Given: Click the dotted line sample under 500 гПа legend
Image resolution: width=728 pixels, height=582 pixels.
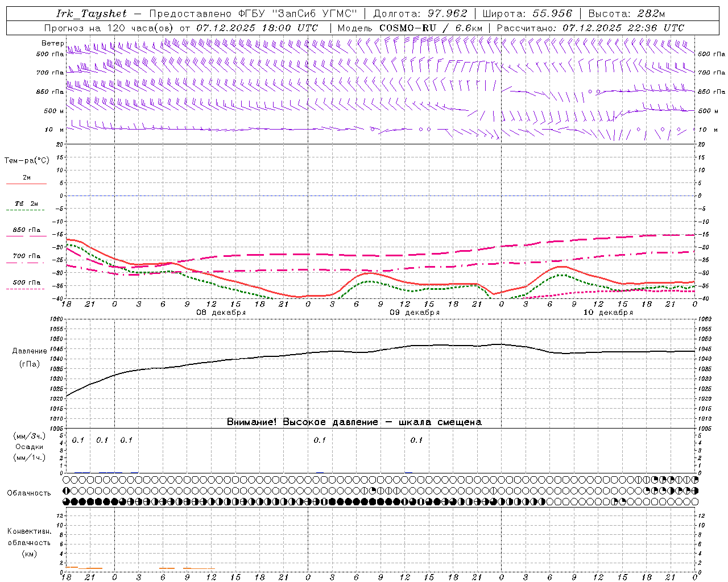Looking at the screenshot, I should point(25,289).
